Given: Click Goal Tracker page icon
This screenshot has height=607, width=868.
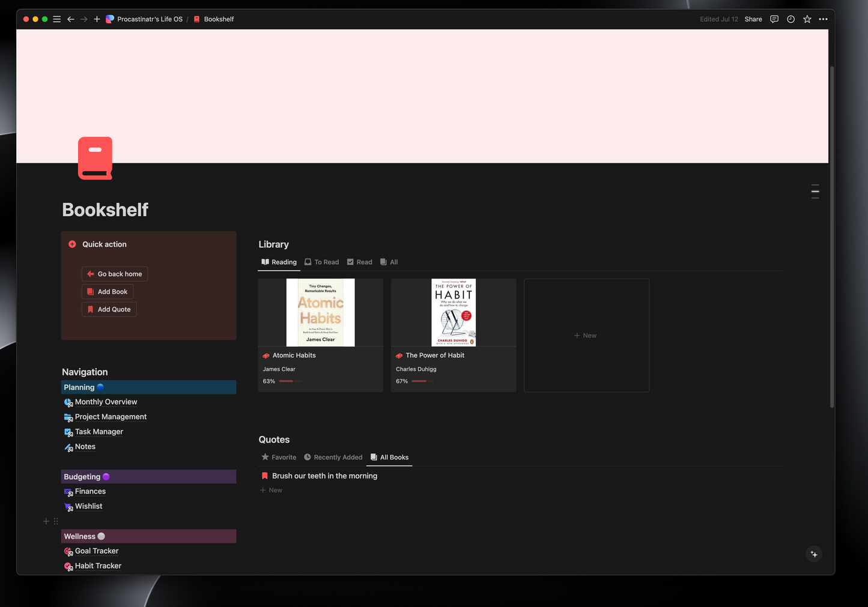Looking at the screenshot, I should click(68, 551).
